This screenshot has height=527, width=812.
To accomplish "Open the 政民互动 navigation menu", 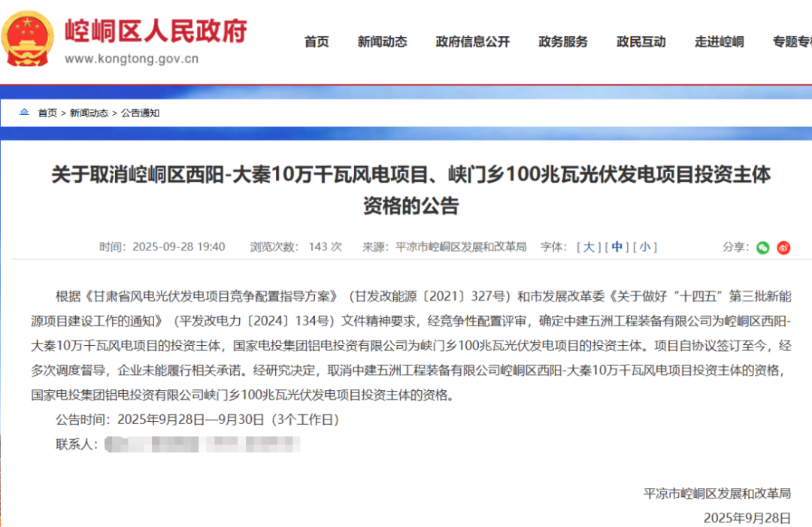I will coord(641,42).
